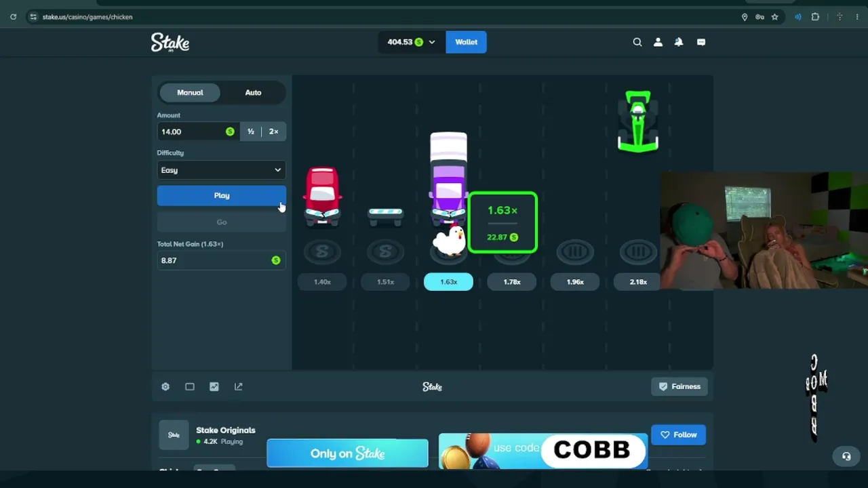This screenshot has height=488, width=868.
Task: Open the Difficulty dropdown set to Easy
Action: pyautogui.click(x=222, y=170)
